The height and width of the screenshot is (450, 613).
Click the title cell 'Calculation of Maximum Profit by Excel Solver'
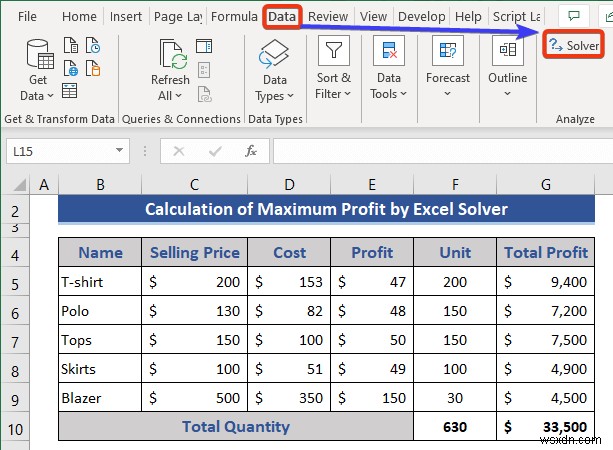tap(326, 209)
